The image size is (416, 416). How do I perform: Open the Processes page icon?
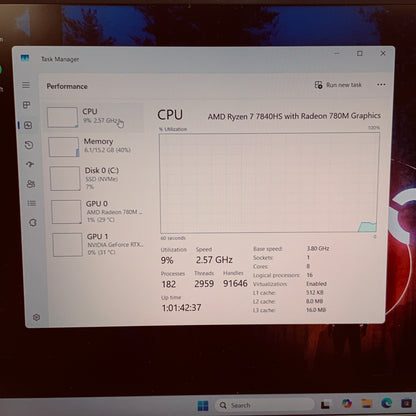click(x=27, y=105)
